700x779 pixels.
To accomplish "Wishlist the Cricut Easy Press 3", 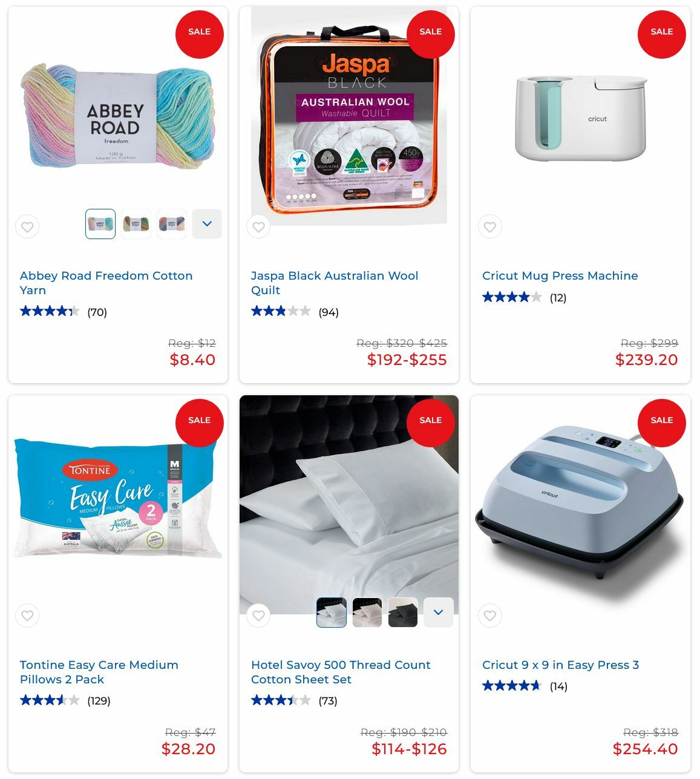I will tap(490, 616).
